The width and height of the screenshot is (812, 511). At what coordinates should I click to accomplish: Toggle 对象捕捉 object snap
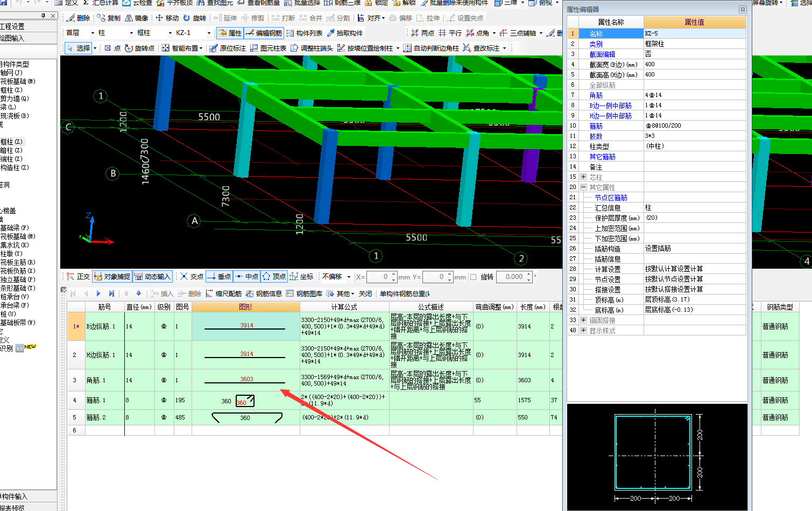point(112,276)
